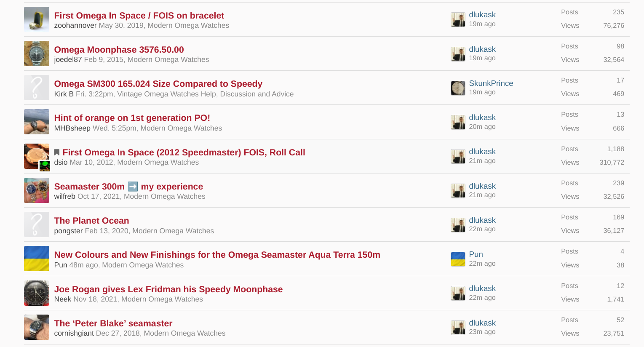Screen dimensions: 644x347
Task: Click wrist watch thumbnail for Peter Blake seamaster
Action: 37,327
